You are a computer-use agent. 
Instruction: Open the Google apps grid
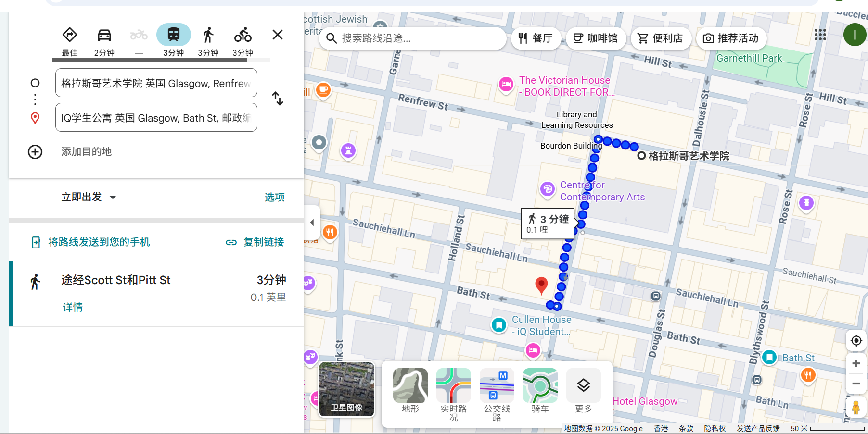click(x=820, y=35)
